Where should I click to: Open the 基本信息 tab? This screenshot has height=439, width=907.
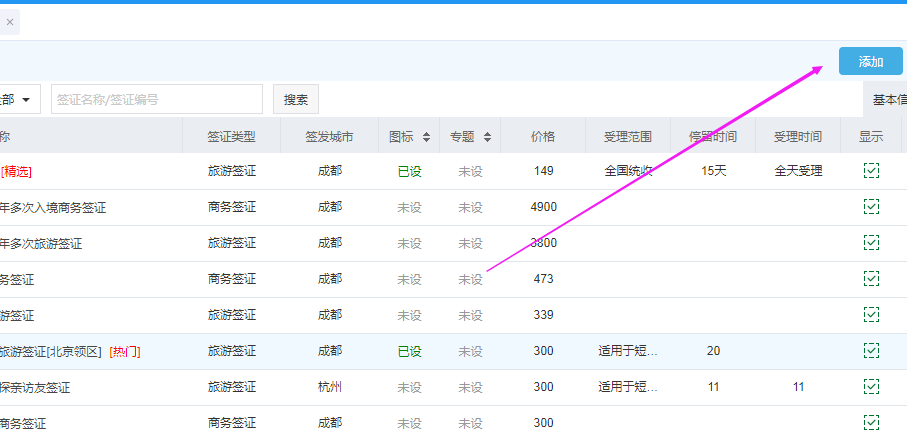pos(888,100)
